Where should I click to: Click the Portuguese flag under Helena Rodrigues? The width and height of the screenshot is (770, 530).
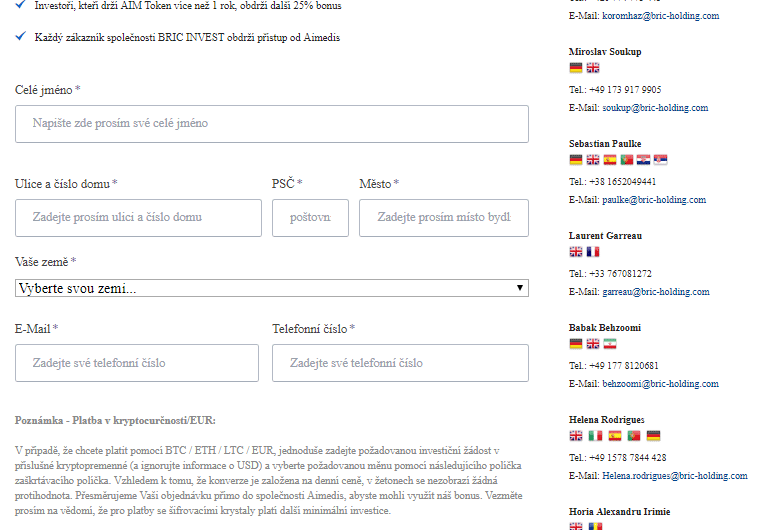click(634, 436)
